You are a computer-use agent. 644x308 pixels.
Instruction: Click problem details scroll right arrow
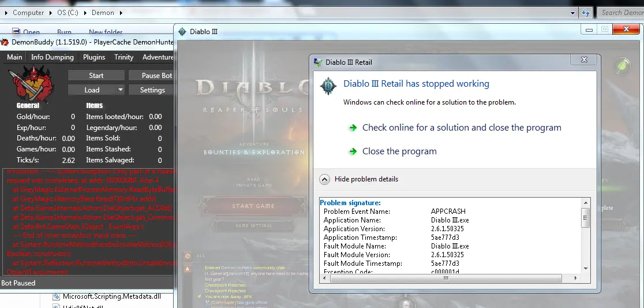(575, 279)
